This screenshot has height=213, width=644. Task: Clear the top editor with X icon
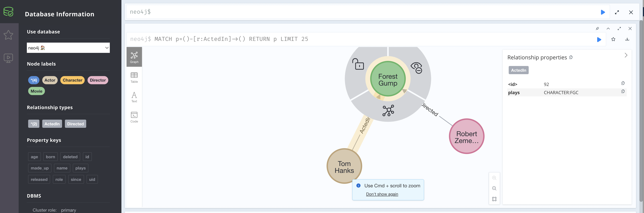pos(631,12)
